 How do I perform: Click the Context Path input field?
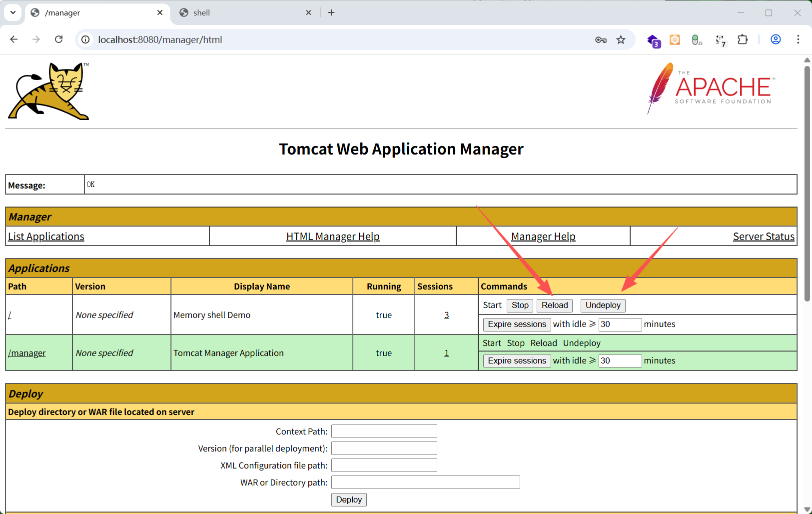[384, 431]
